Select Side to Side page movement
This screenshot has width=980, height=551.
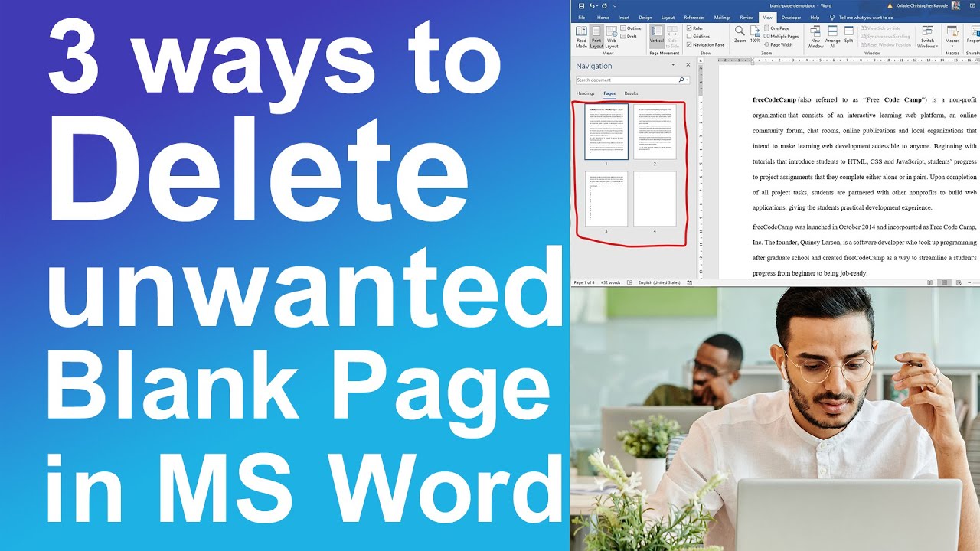pyautogui.click(x=672, y=37)
